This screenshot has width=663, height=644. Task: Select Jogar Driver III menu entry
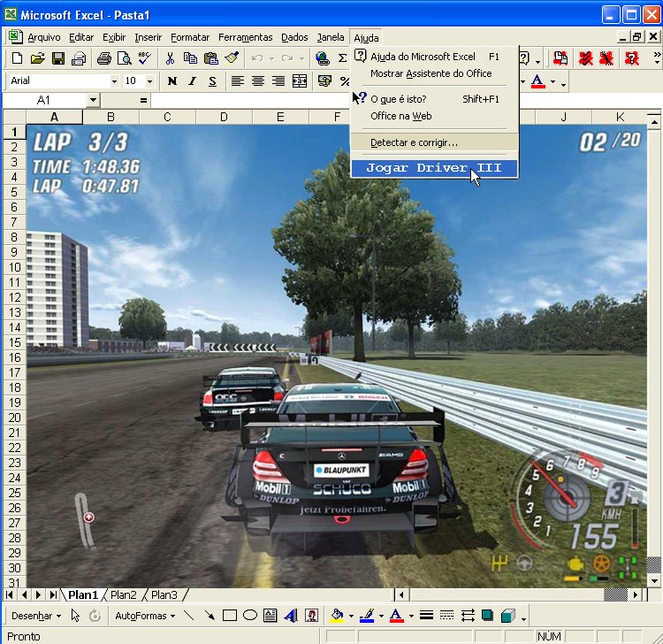click(434, 168)
